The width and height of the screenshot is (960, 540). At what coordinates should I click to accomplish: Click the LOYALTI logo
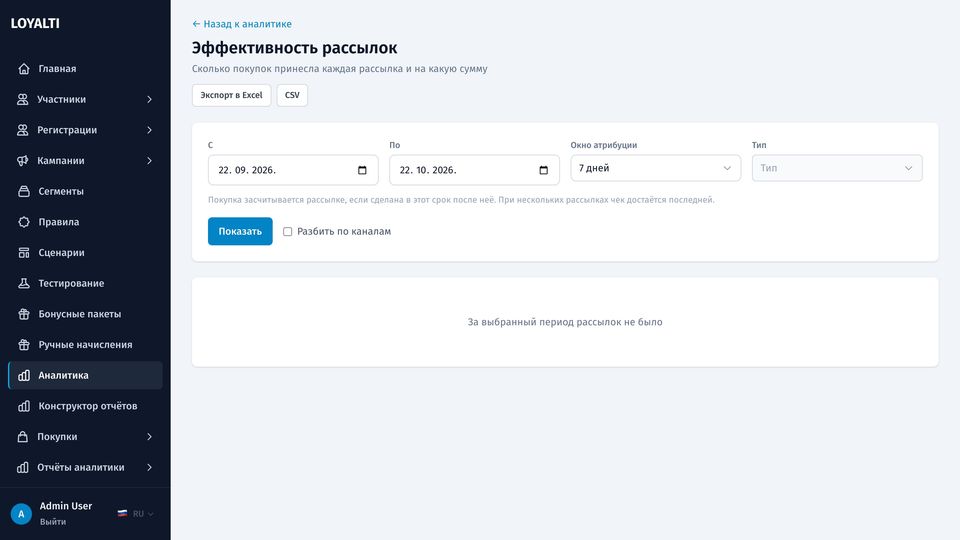35,23
